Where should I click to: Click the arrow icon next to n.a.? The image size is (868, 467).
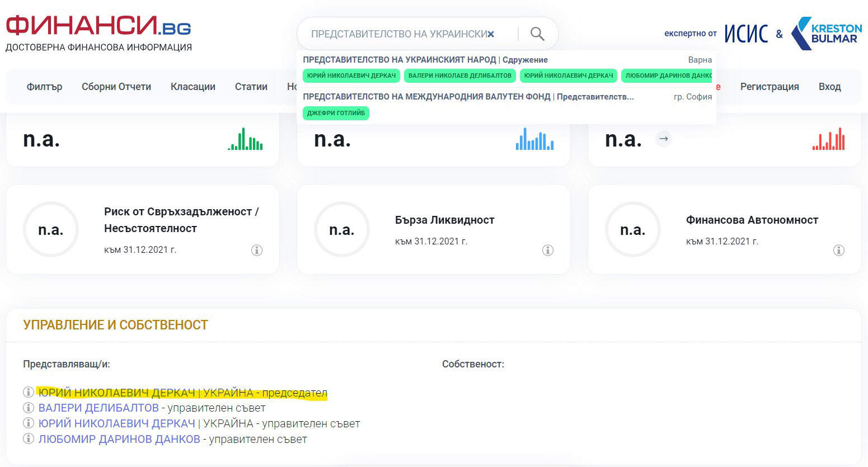664,139
